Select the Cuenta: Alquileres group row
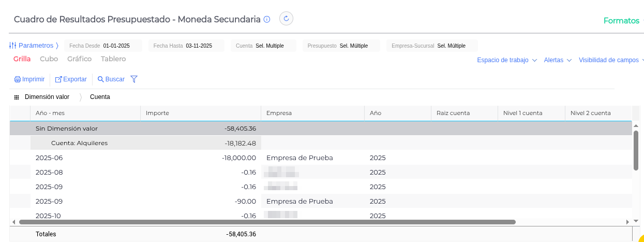 click(x=79, y=143)
